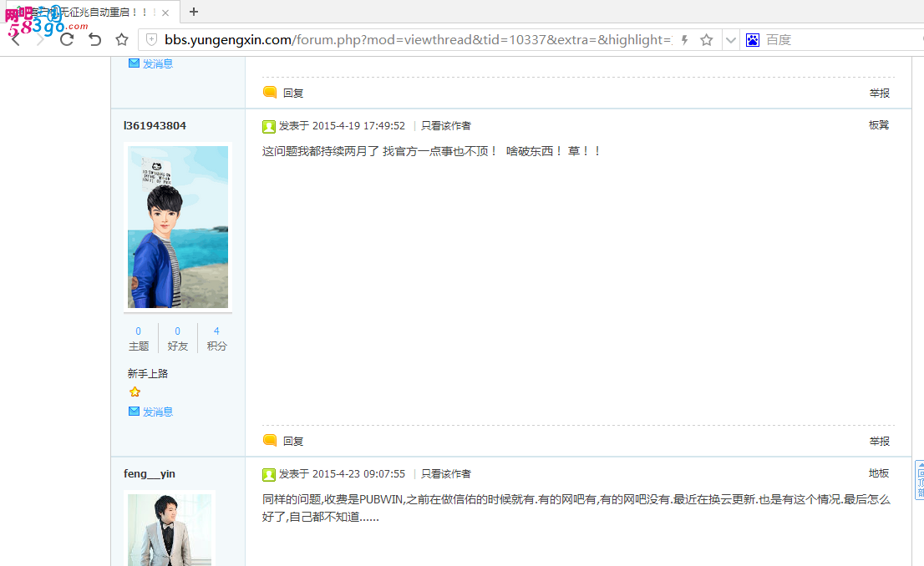Click the timestamp 发表于 2015-4-23 09:07:55
The image size is (924, 566).
pyautogui.click(x=343, y=474)
